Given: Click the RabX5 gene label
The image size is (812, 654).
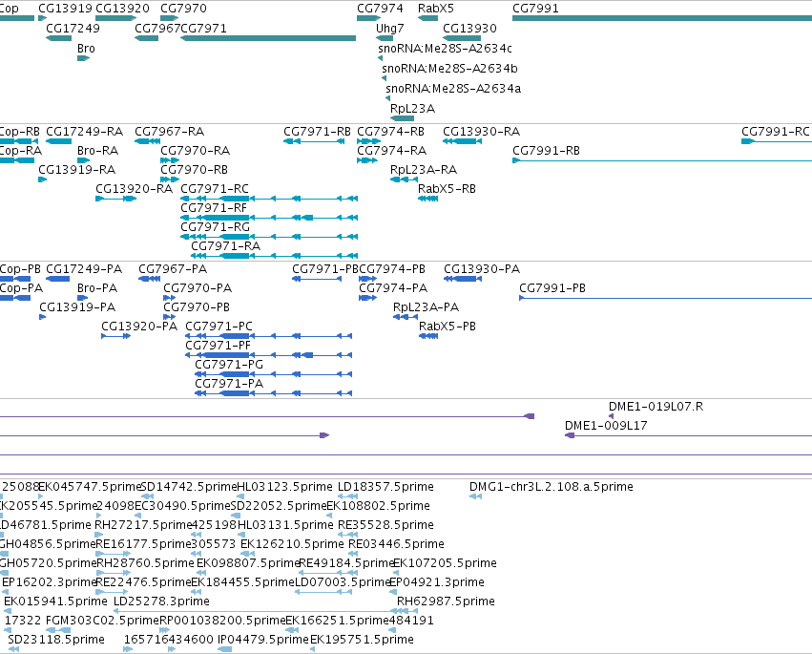Looking at the screenshot, I should tap(435, 9).
